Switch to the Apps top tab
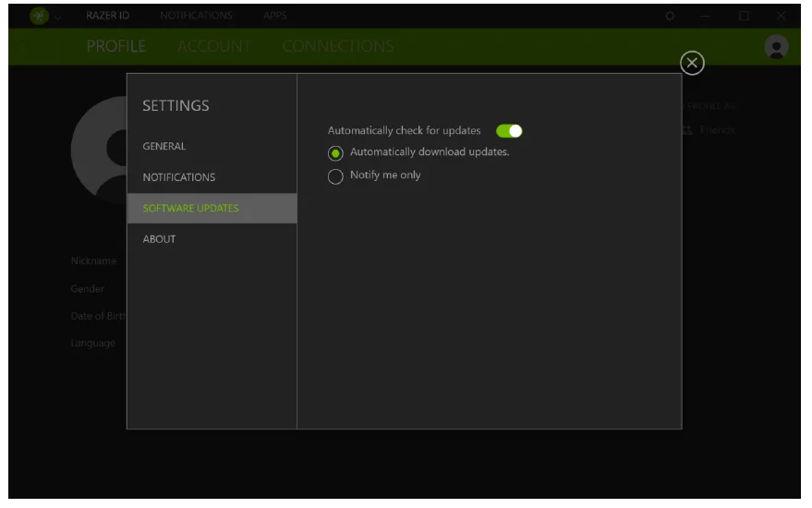 (x=274, y=16)
